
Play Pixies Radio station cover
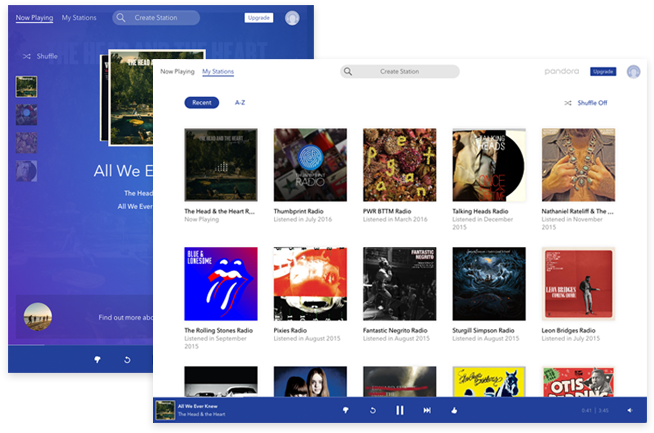point(310,284)
